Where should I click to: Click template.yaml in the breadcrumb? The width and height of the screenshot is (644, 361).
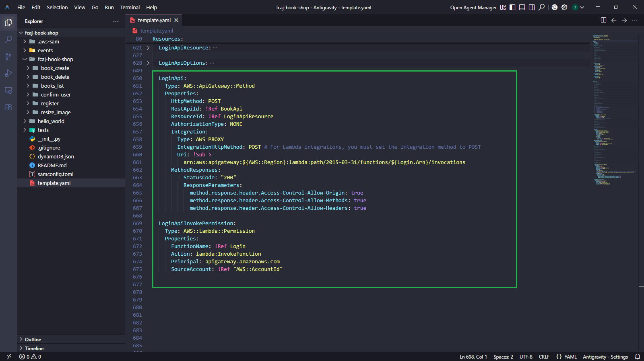(x=157, y=31)
